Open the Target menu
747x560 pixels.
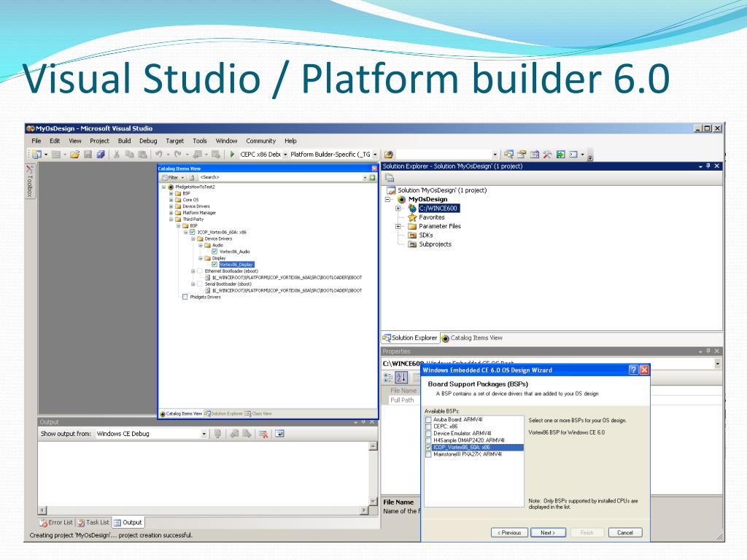pos(175,141)
